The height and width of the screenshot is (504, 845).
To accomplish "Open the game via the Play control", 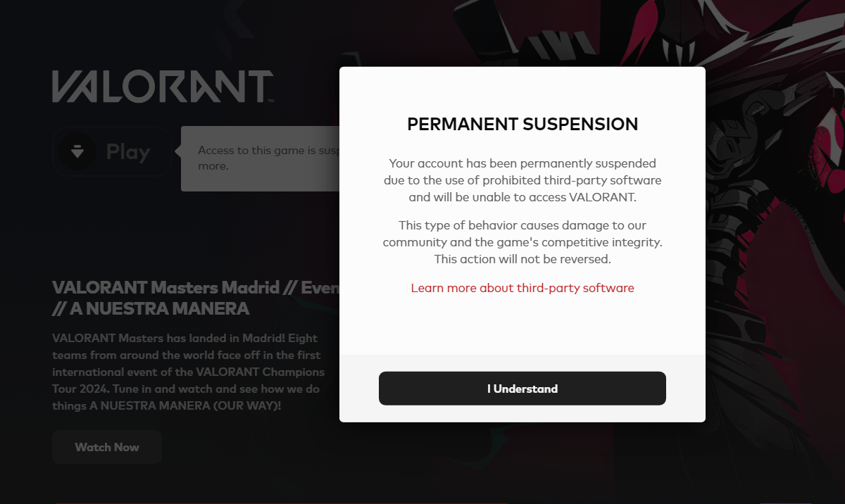I will (111, 151).
